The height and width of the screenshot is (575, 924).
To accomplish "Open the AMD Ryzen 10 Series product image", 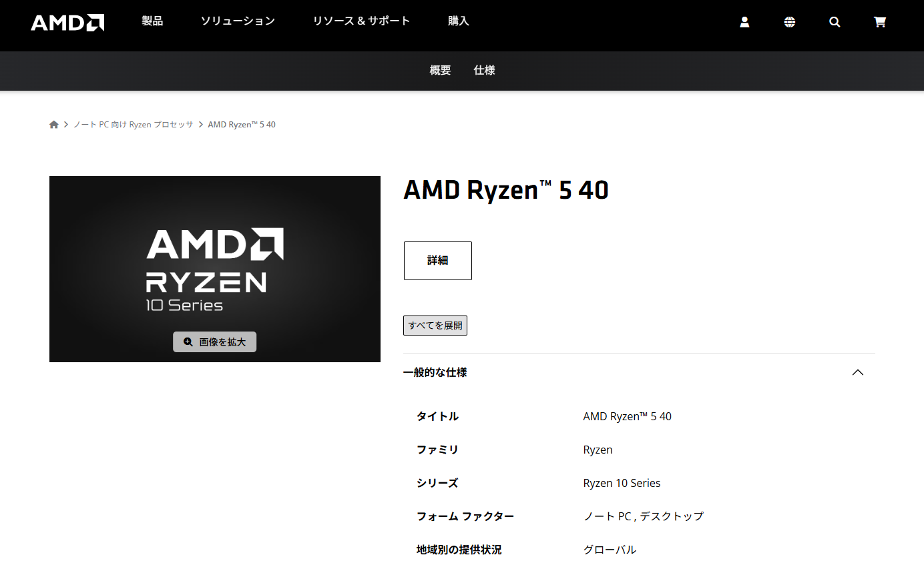I will point(215,269).
